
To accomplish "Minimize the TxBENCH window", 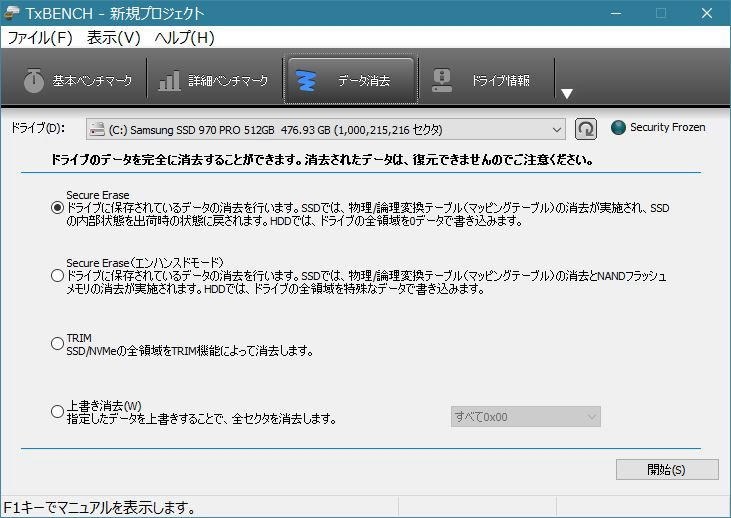I will coord(616,13).
